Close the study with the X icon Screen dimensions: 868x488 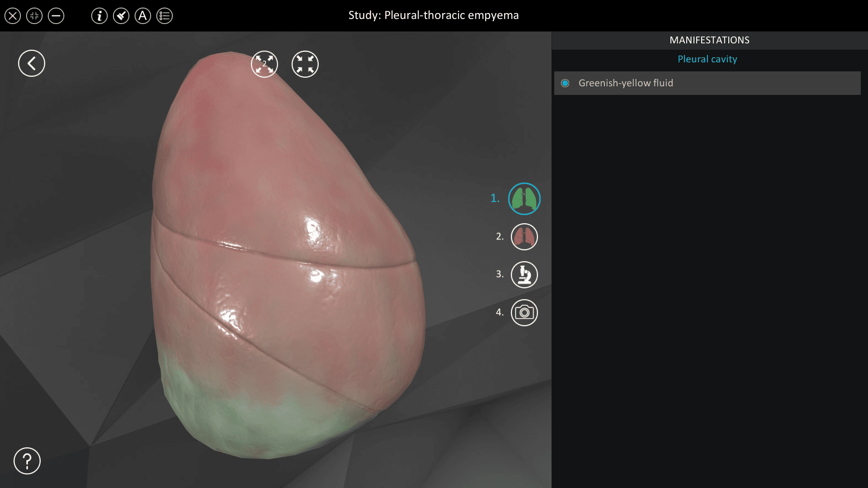(13, 16)
